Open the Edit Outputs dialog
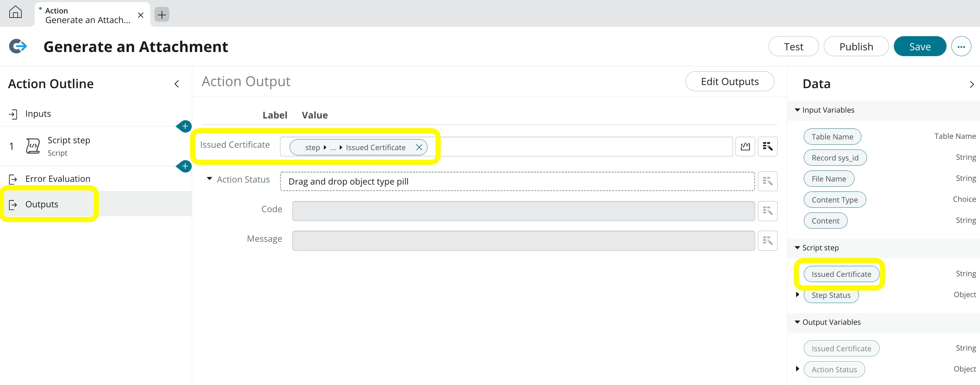The width and height of the screenshot is (980, 385). [730, 81]
